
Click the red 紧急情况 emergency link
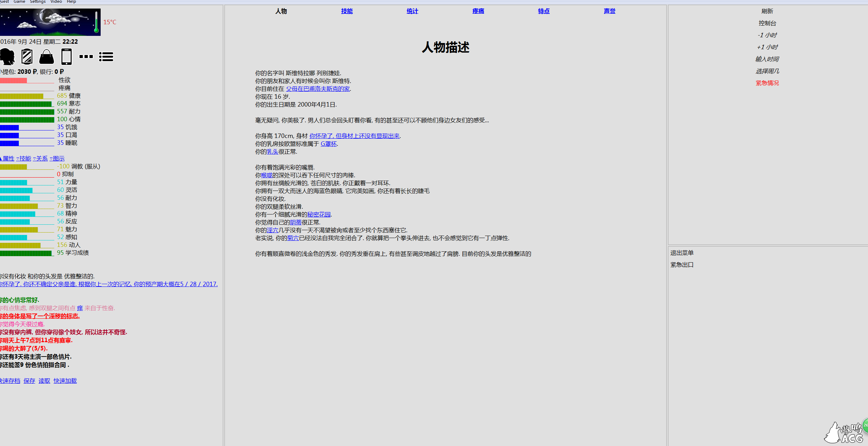click(x=767, y=83)
